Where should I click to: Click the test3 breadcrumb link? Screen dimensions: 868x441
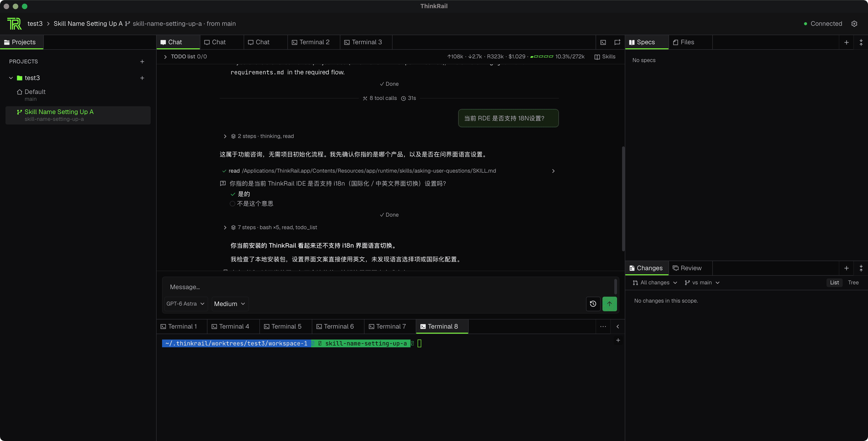pos(35,24)
